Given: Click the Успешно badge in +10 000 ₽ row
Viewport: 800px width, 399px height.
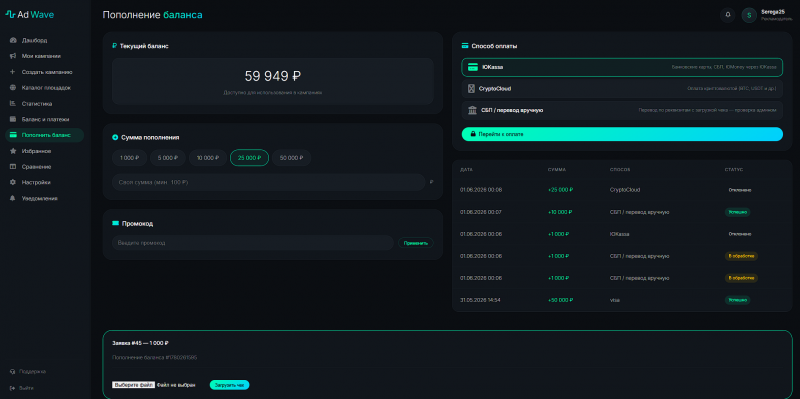Looking at the screenshot, I should (x=737, y=212).
